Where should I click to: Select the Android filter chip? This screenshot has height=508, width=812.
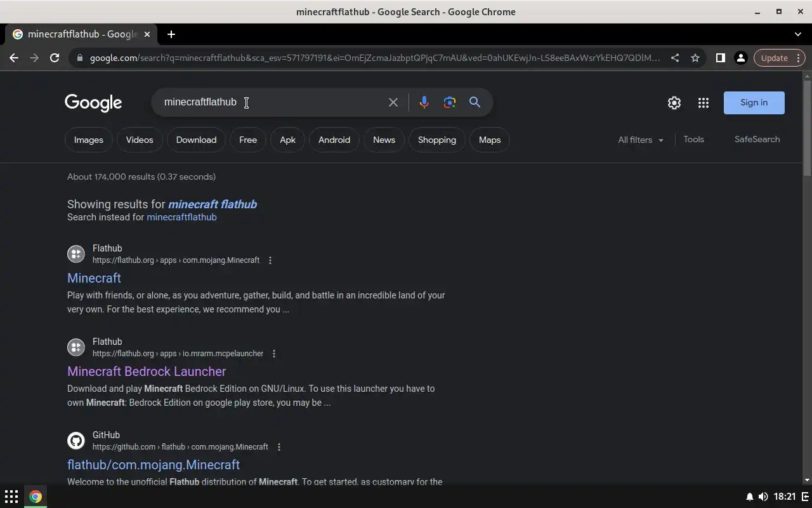[x=334, y=140]
